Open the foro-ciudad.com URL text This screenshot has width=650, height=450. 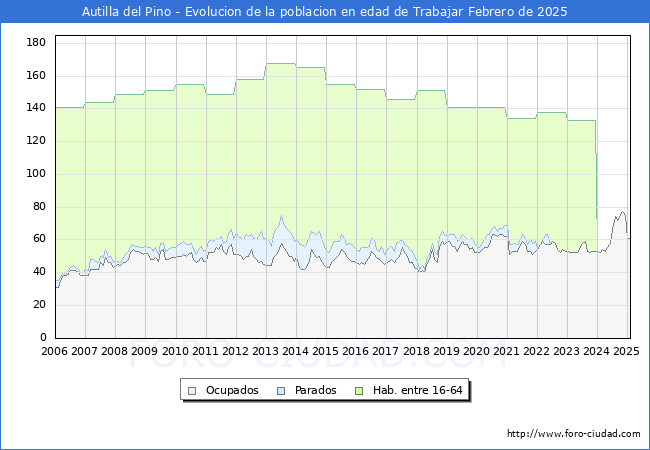tap(574, 433)
